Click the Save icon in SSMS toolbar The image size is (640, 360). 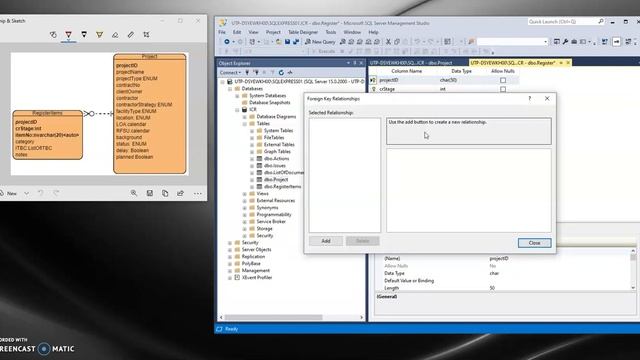click(x=287, y=42)
